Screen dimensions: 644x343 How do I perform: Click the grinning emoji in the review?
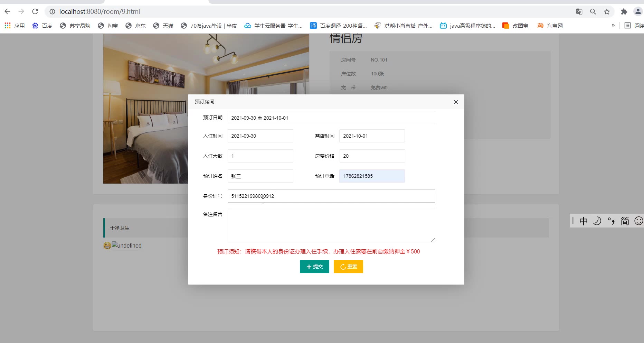[107, 245]
